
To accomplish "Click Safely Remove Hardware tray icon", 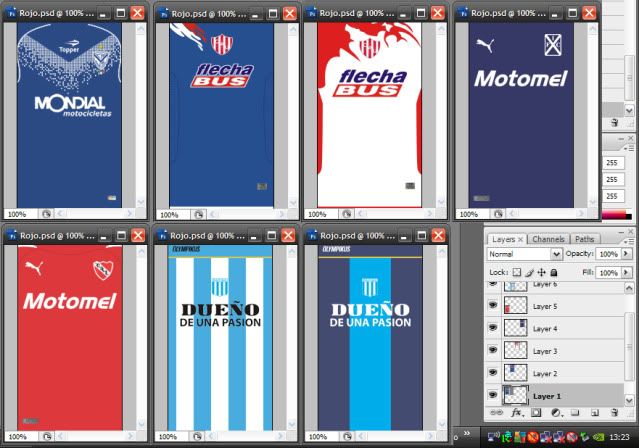I will [585, 437].
